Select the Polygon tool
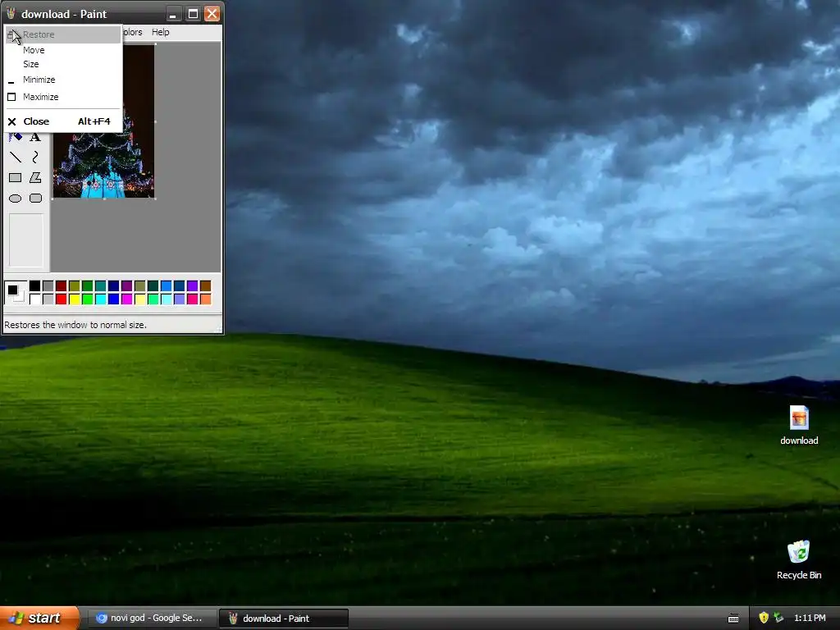Image resolution: width=840 pixels, height=630 pixels. pyautogui.click(x=35, y=177)
